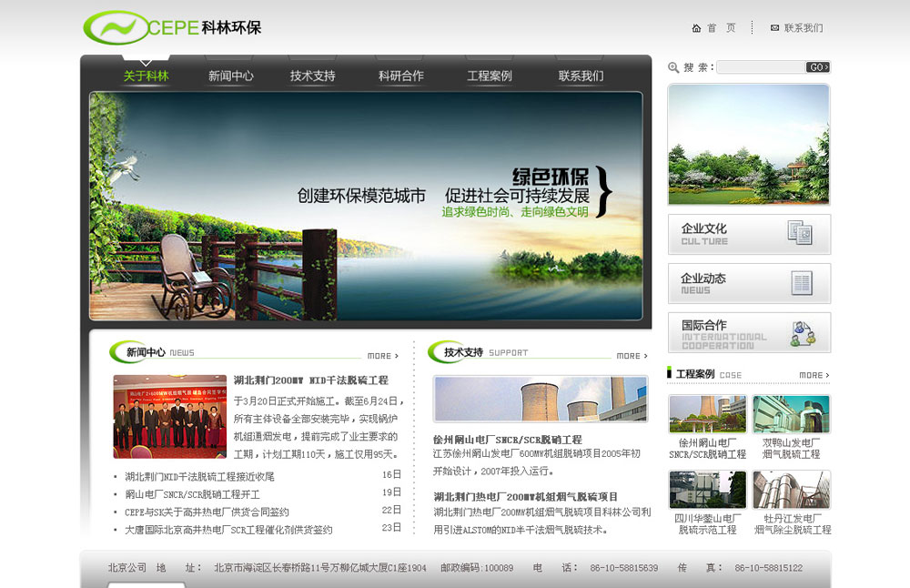
Task: Click the envelope icon beside 联系我们
Action: point(774,28)
